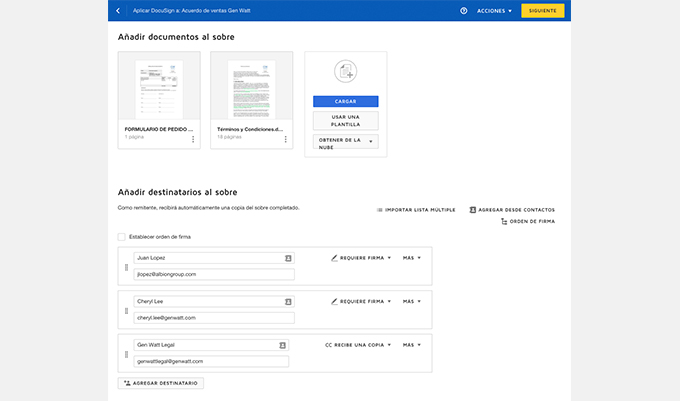This screenshot has height=401, width=680.
Task: Select the Términos y Condiciones document thumbnail
Action: [x=251, y=88]
